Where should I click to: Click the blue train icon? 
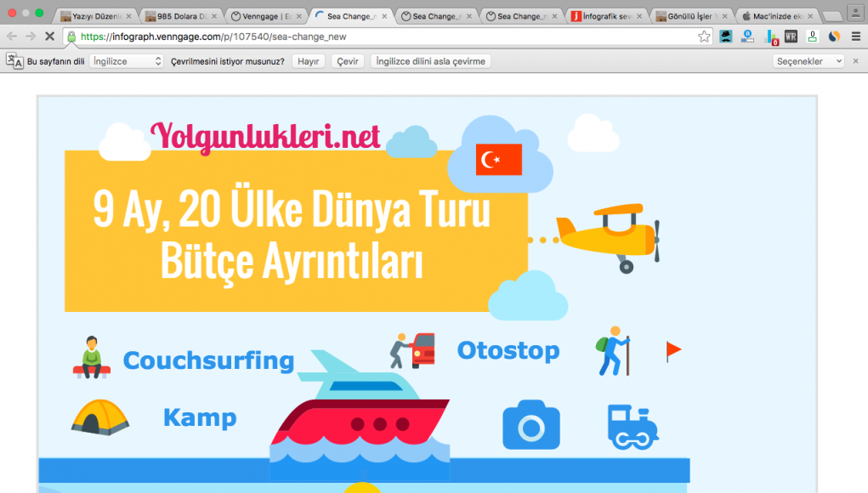[633, 427]
